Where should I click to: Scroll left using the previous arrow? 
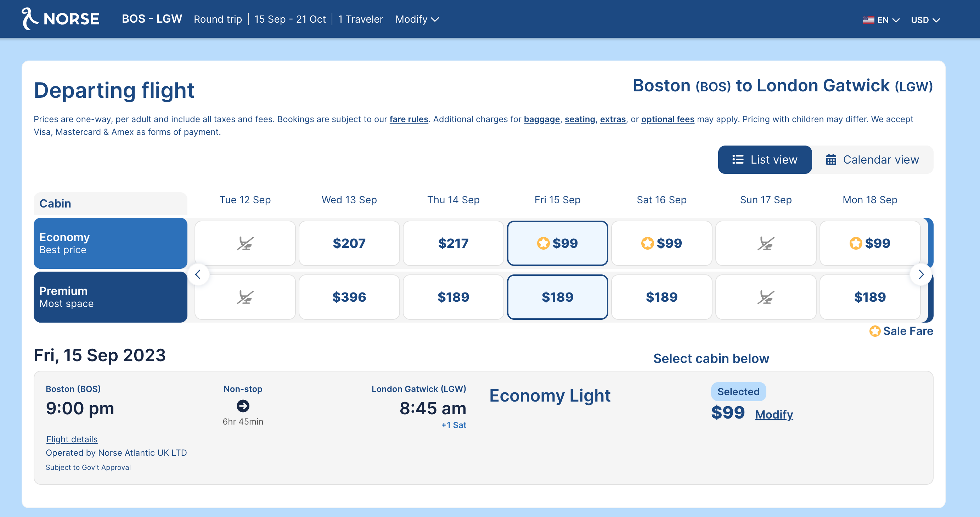click(199, 273)
